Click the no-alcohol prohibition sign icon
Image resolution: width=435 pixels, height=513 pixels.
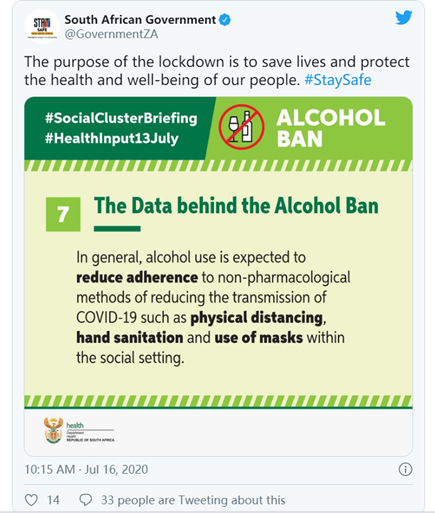pos(241,127)
